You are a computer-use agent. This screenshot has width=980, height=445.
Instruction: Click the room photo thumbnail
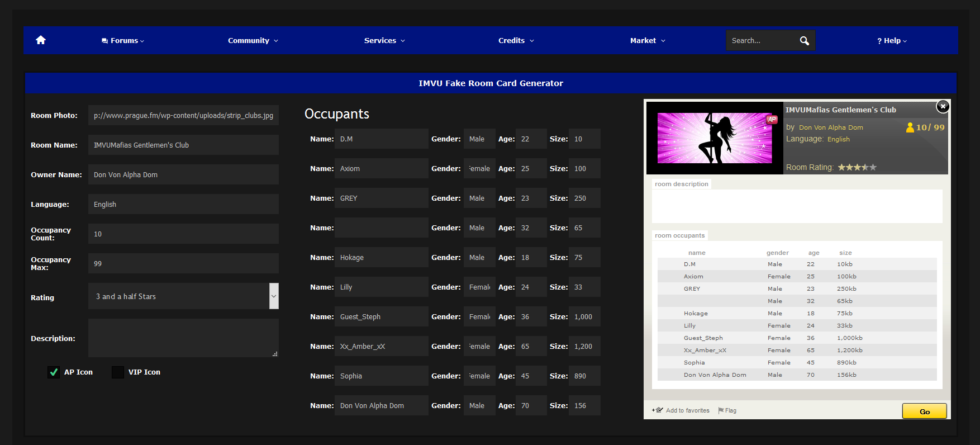[715, 138]
